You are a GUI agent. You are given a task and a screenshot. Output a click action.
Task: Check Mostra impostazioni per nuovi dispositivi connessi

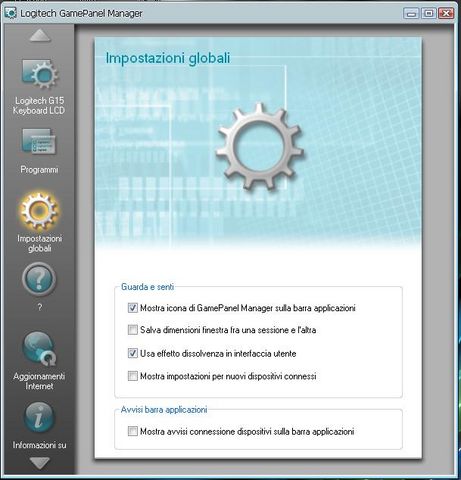point(133,376)
